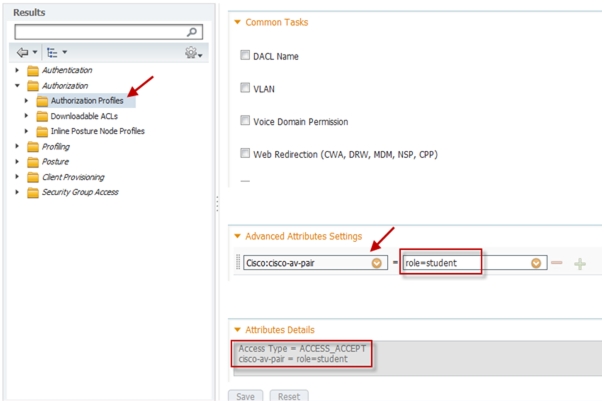The height and width of the screenshot is (401, 604).
Task: Expand the Authorization Profiles node
Action: 26,101
